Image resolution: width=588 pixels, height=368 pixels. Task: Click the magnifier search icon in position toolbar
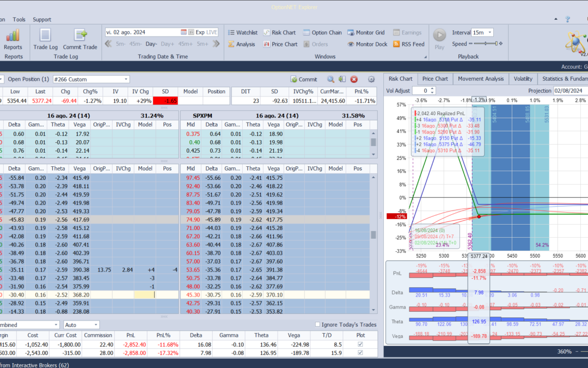click(330, 79)
